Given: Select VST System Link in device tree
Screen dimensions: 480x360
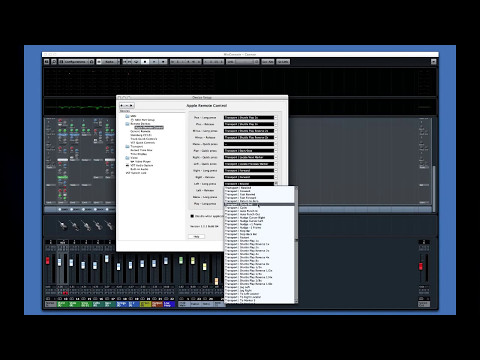Looking at the screenshot, I should tap(136, 173).
